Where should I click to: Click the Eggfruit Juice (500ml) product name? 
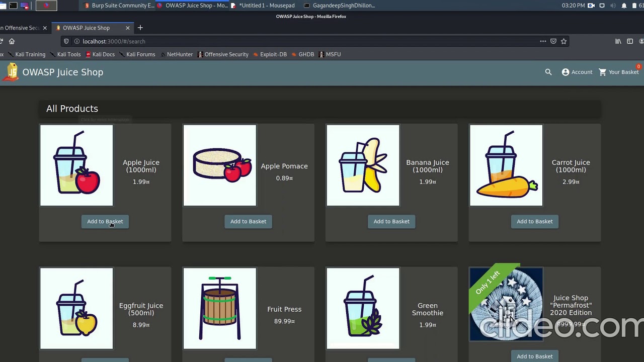pyautogui.click(x=141, y=309)
